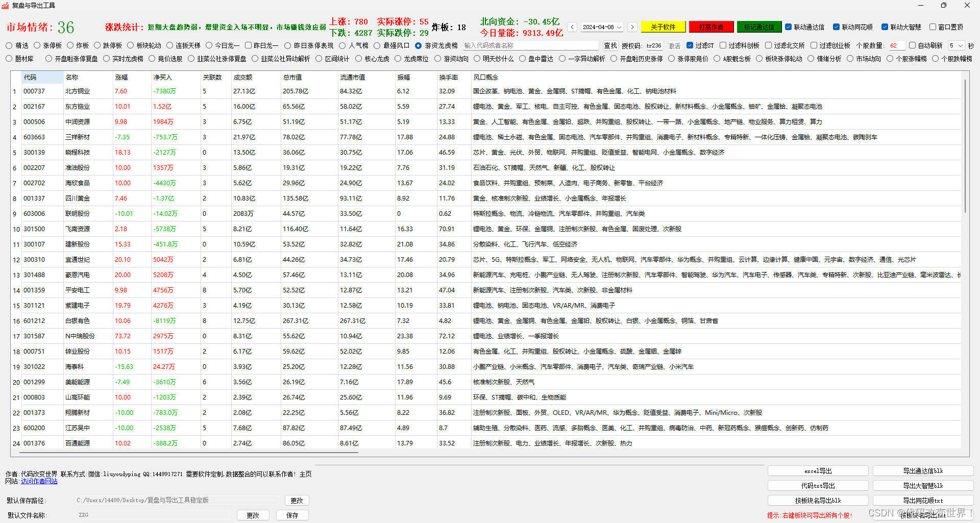Click the red 打赏作者 button
Screen dimensions: 980x523
(x=711, y=27)
